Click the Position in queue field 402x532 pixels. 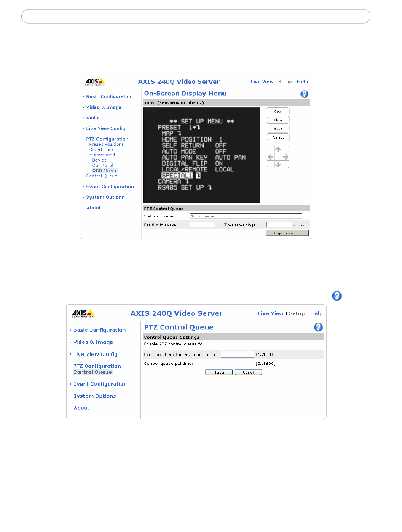point(202,225)
